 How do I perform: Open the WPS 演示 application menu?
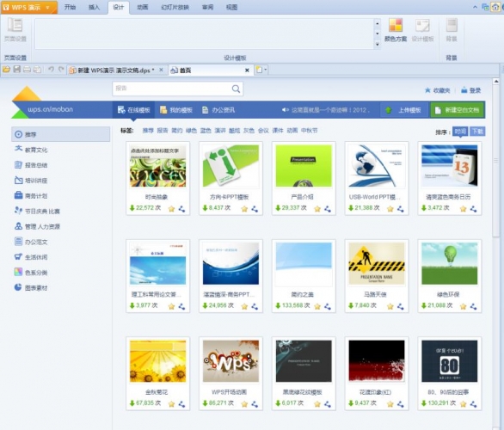click(x=29, y=7)
